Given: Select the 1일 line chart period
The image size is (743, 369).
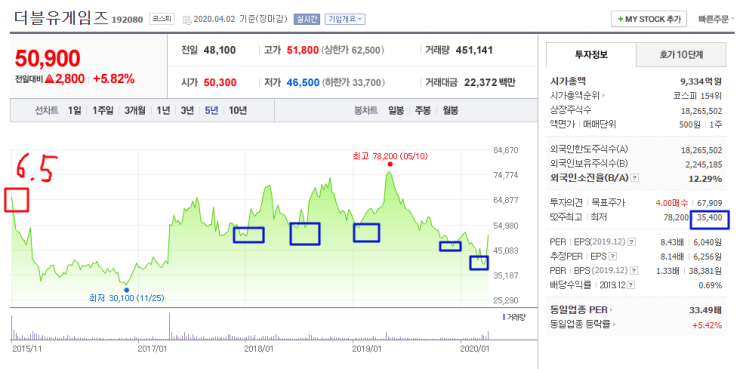Looking at the screenshot, I should pos(74,111).
